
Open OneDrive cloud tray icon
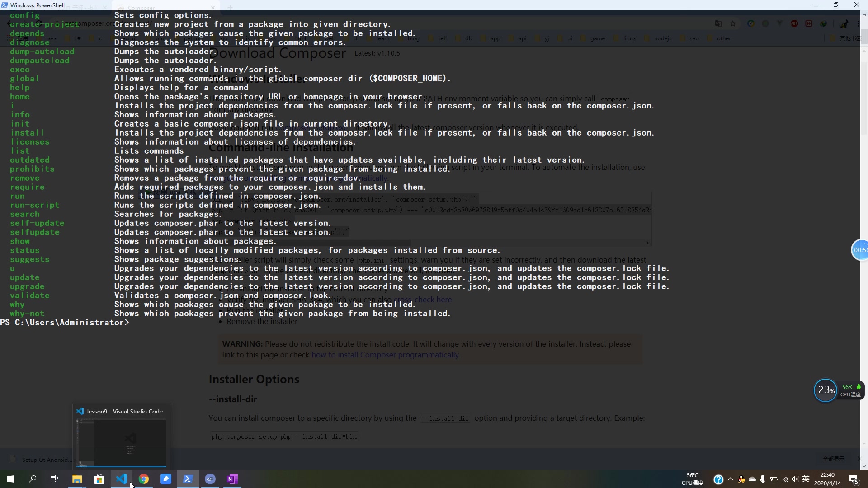(752, 479)
